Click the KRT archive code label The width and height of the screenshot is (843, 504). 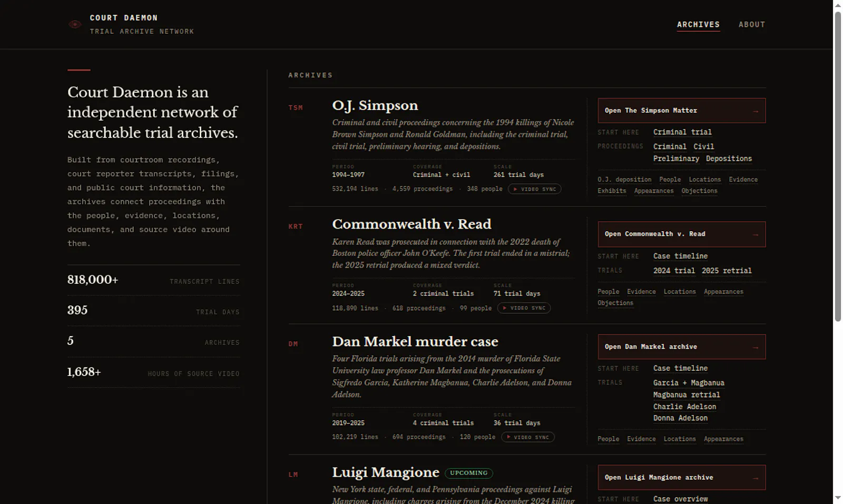[x=296, y=227]
